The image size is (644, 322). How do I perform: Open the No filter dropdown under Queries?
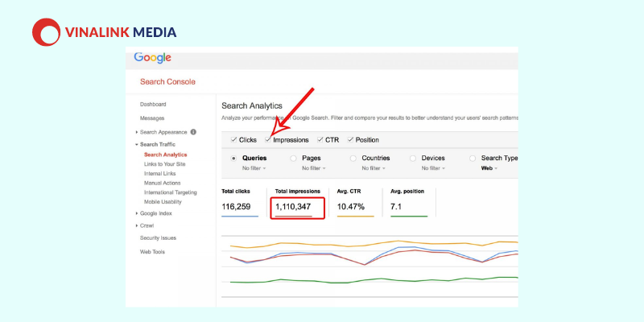(254, 168)
